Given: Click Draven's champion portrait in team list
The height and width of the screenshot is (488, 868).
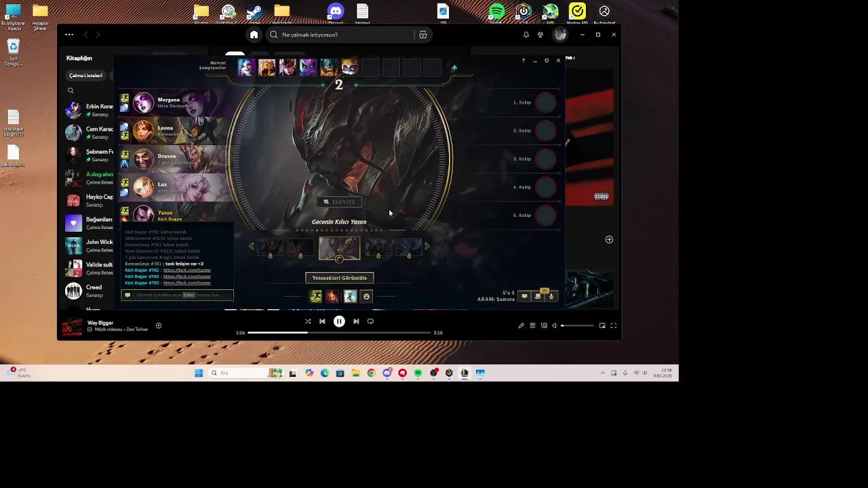Looking at the screenshot, I should 143,159.
